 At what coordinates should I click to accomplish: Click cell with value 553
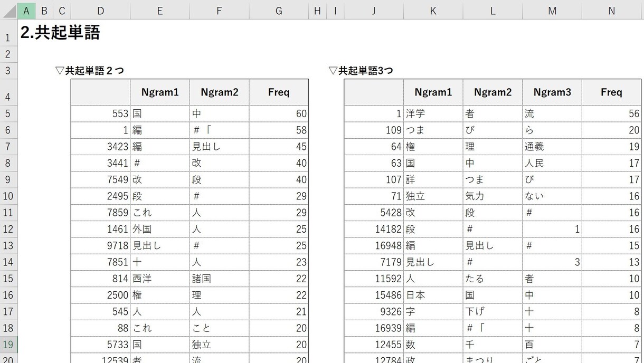tap(101, 113)
